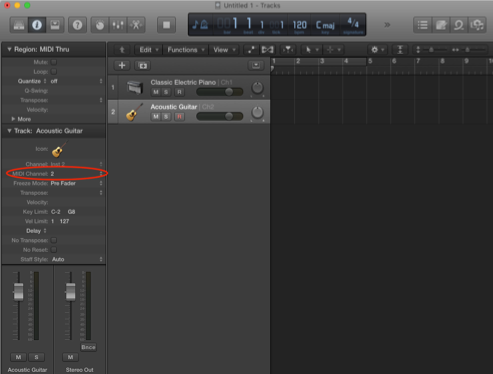Click the Bnce button on Stereo Out
The height and width of the screenshot is (374, 493).
[88, 347]
